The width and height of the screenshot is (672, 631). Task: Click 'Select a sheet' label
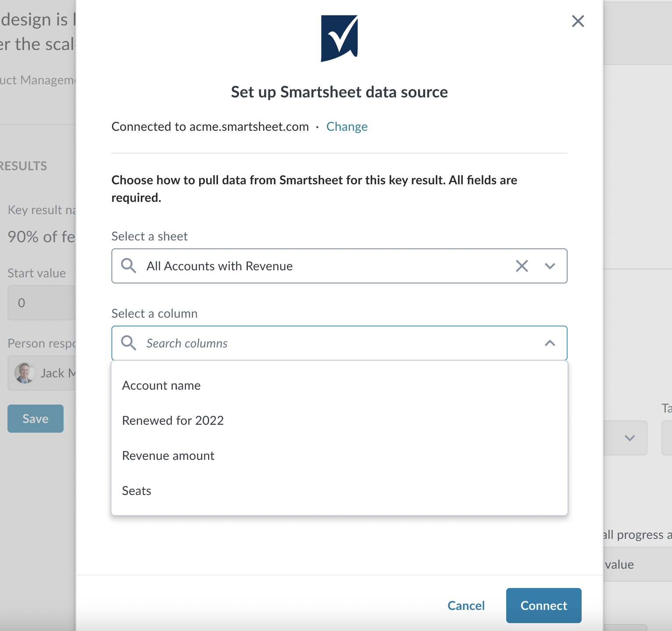click(150, 236)
